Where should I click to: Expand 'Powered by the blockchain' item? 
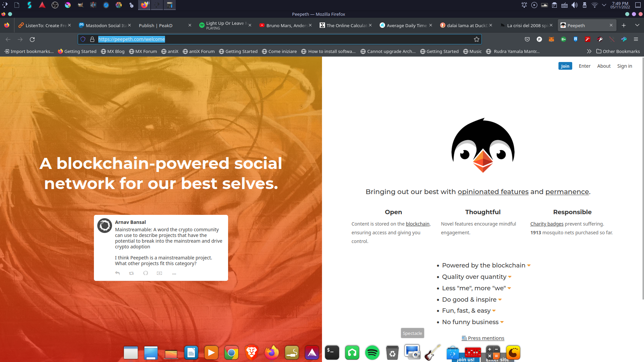click(x=486, y=265)
